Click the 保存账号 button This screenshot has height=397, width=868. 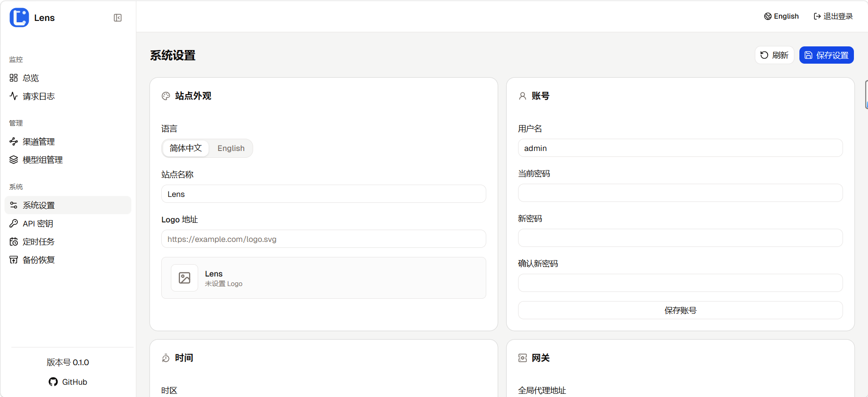coord(680,310)
